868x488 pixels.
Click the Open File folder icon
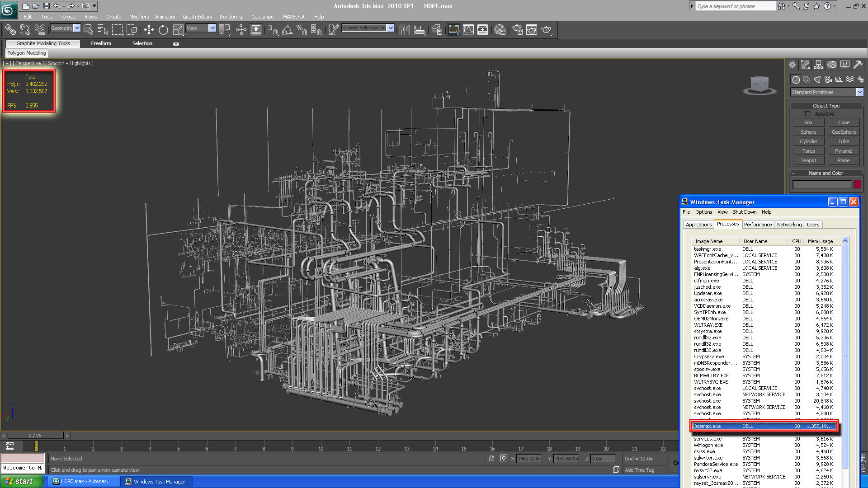click(36, 6)
